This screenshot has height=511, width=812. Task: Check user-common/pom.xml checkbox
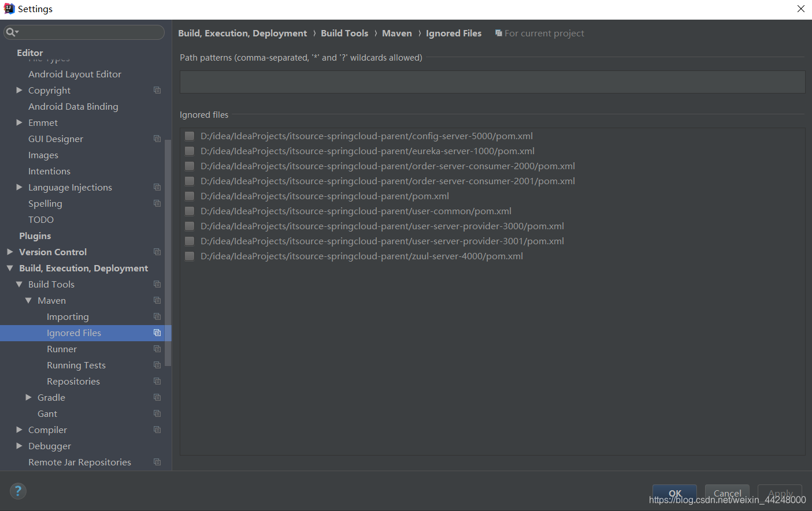point(189,211)
